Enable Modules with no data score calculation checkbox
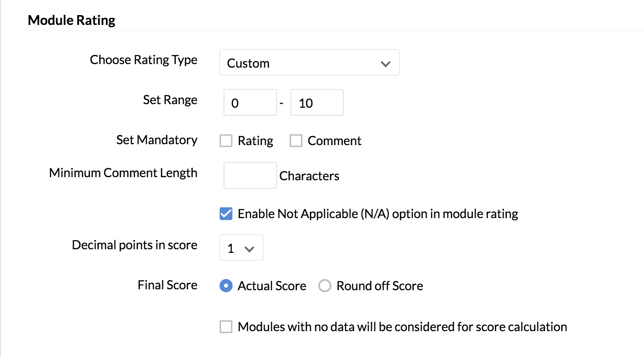This screenshot has width=644, height=357. (x=226, y=327)
